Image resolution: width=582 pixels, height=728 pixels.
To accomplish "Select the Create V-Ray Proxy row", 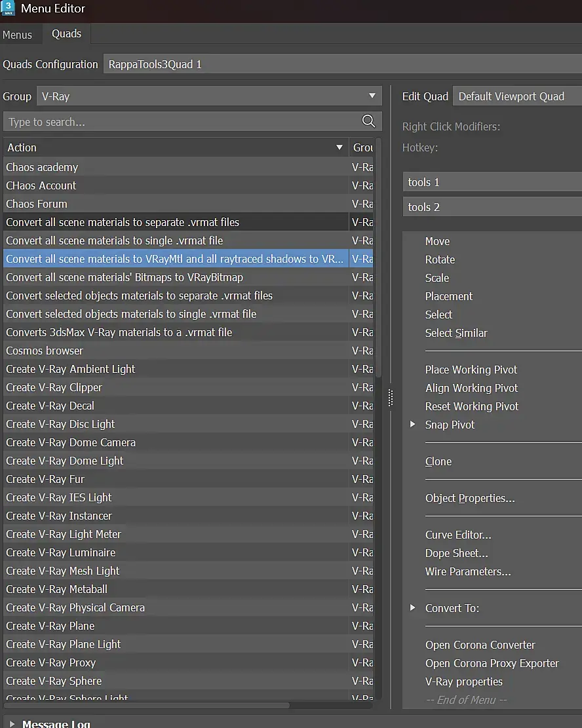I will click(189, 662).
